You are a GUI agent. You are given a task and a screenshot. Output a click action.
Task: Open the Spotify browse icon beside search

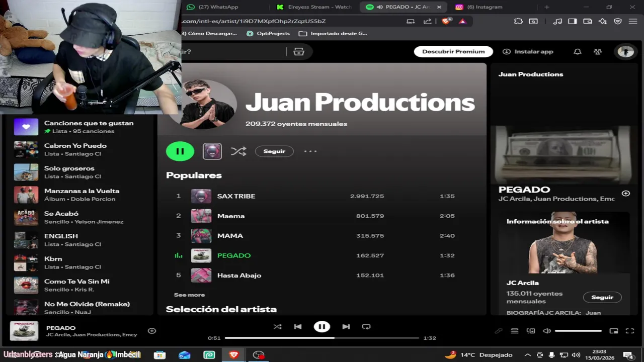point(299,51)
